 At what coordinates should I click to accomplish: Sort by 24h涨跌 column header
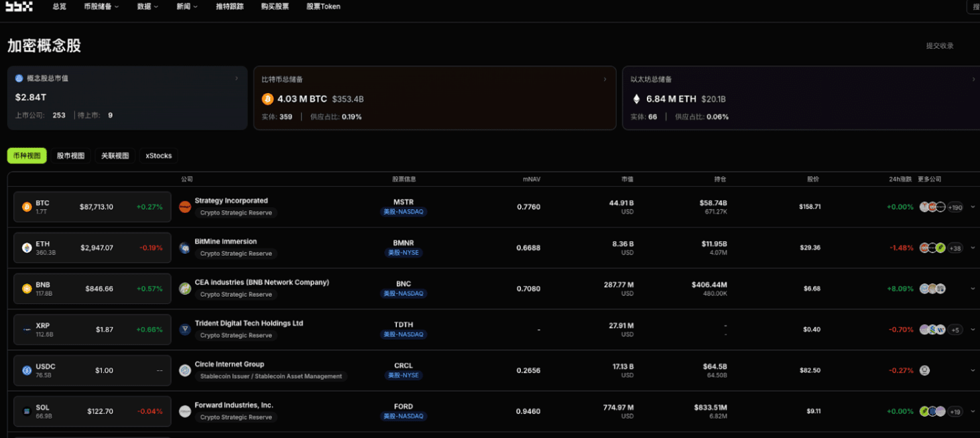[x=900, y=179]
